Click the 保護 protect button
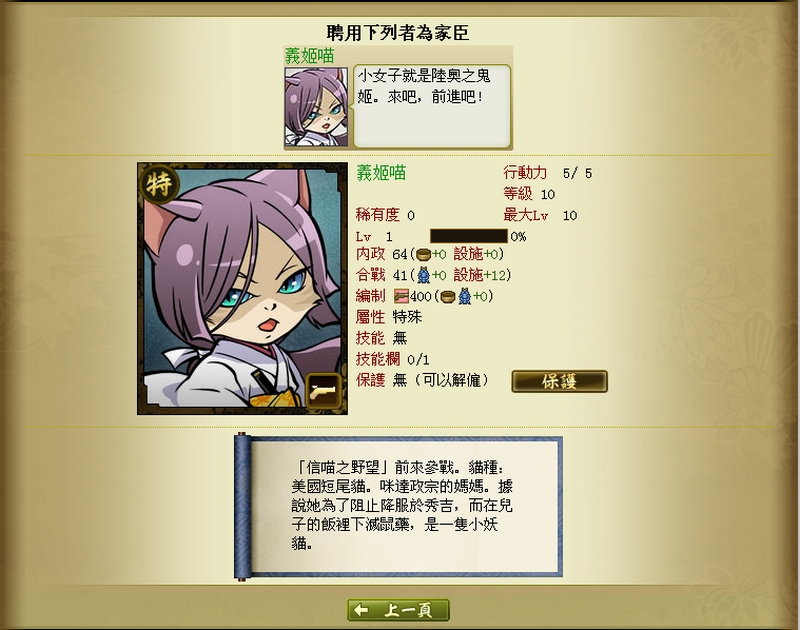 click(x=559, y=381)
